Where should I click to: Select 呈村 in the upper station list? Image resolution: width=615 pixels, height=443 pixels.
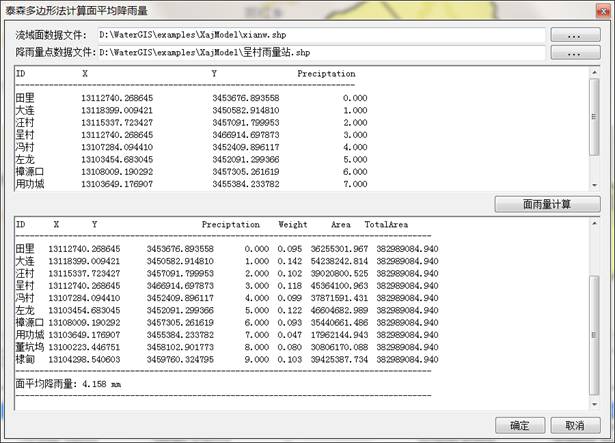[25, 135]
